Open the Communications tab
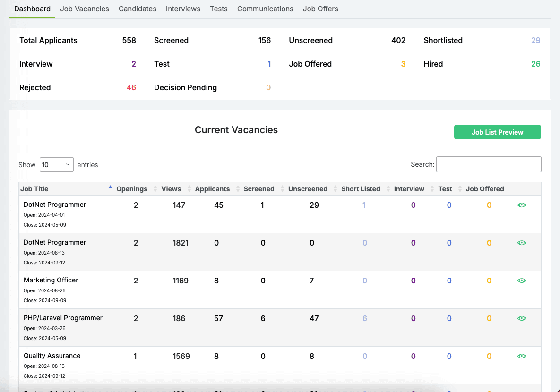 [265, 9]
